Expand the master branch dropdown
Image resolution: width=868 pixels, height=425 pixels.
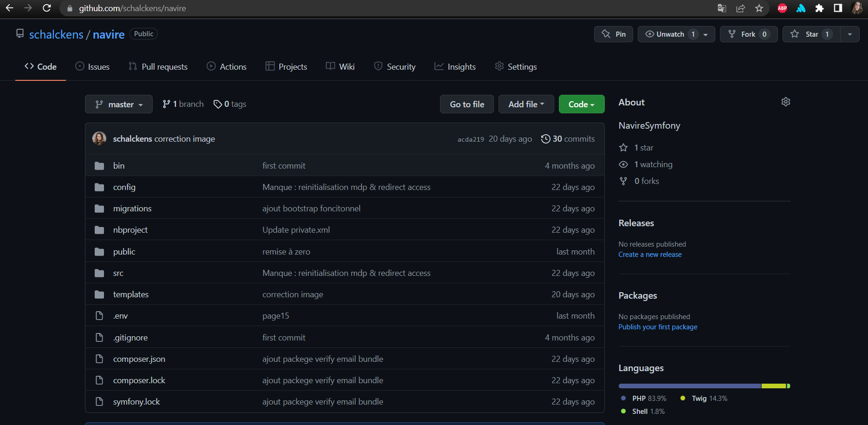coord(118,104)
